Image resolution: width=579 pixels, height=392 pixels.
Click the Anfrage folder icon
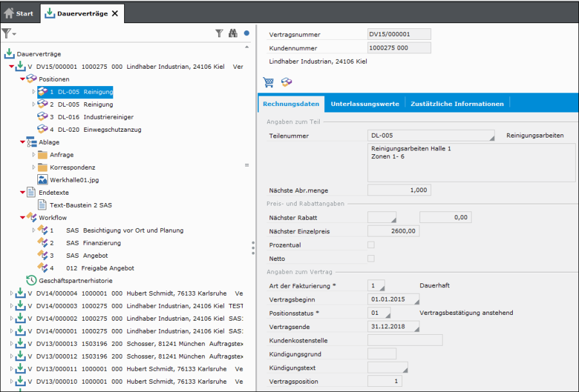click(x=42, y=154)
